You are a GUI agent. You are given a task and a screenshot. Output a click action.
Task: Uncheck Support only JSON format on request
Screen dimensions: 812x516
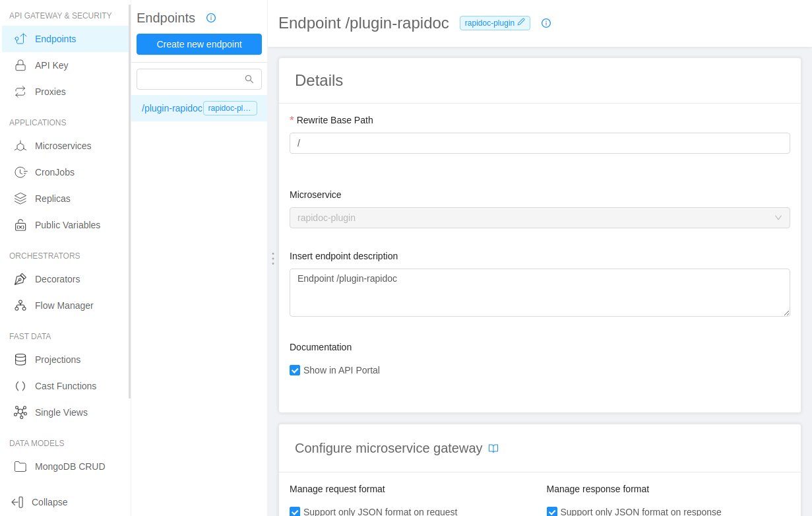point(294,512)
